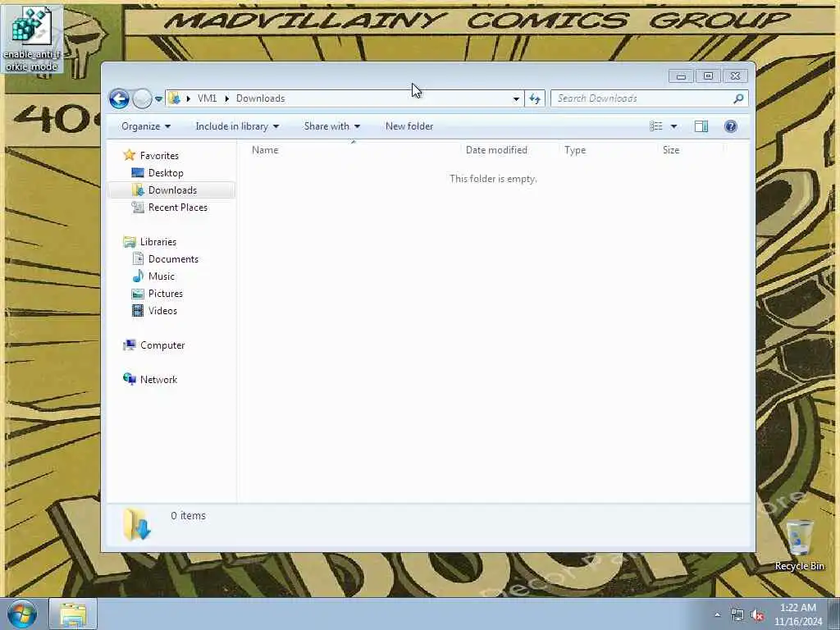The image size is (840, 630).
Task: Open Desktop under Favorites
Action: pos(166,173)
